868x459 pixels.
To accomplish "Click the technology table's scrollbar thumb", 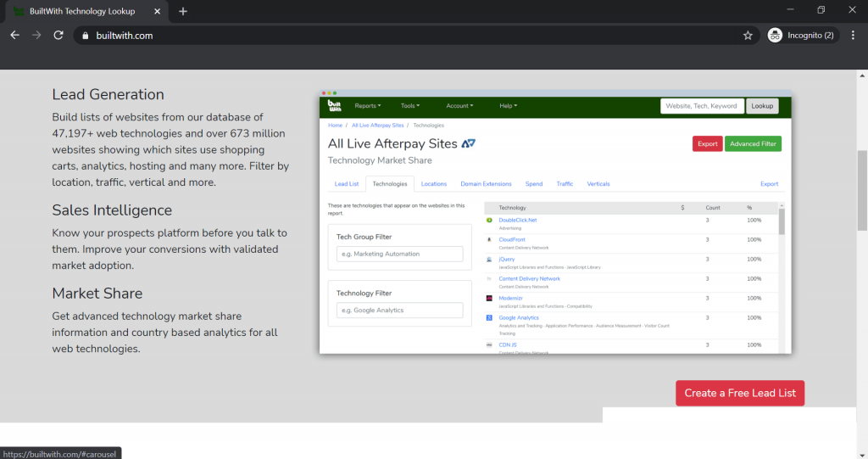I will 782,221.
